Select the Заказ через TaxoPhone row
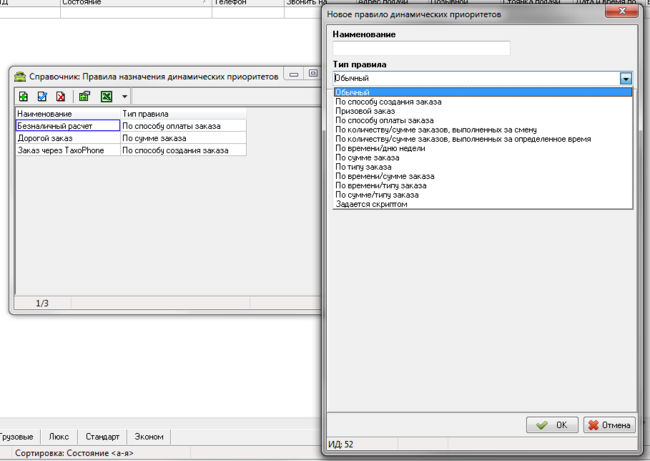This screenshot has width=650, height=461. point(131,150)
